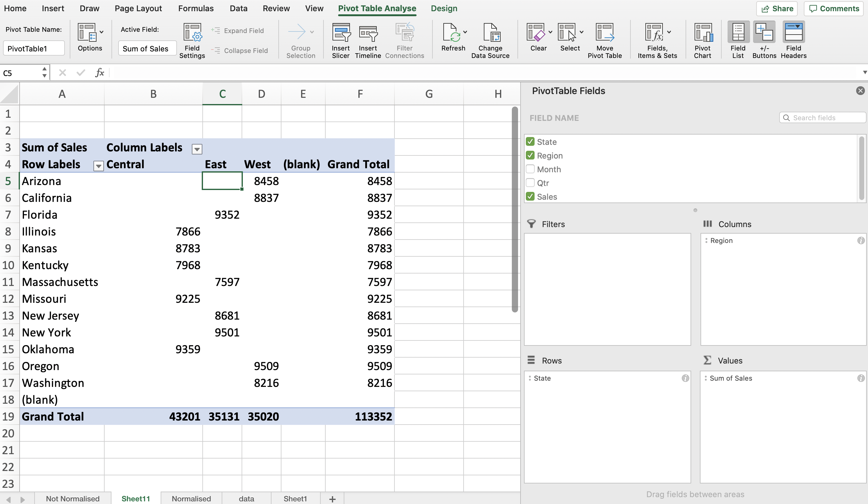This screenshot has width=868, height=504.
Task: Open the Design ribbon tab
Action: [444, 8]
